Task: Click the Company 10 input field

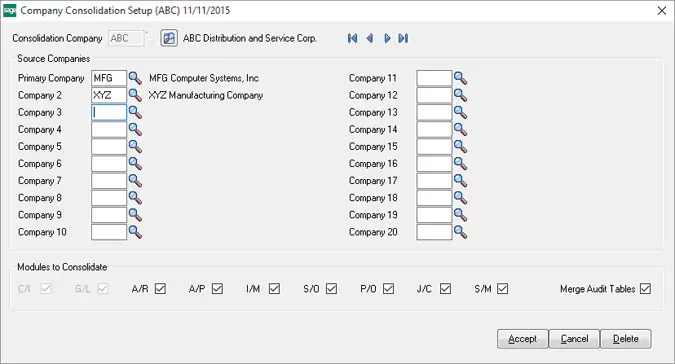Action: (x=109, y=232)
